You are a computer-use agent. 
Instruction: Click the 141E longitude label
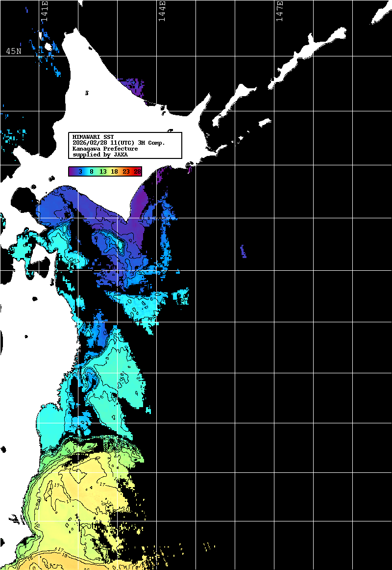point(44,11)
